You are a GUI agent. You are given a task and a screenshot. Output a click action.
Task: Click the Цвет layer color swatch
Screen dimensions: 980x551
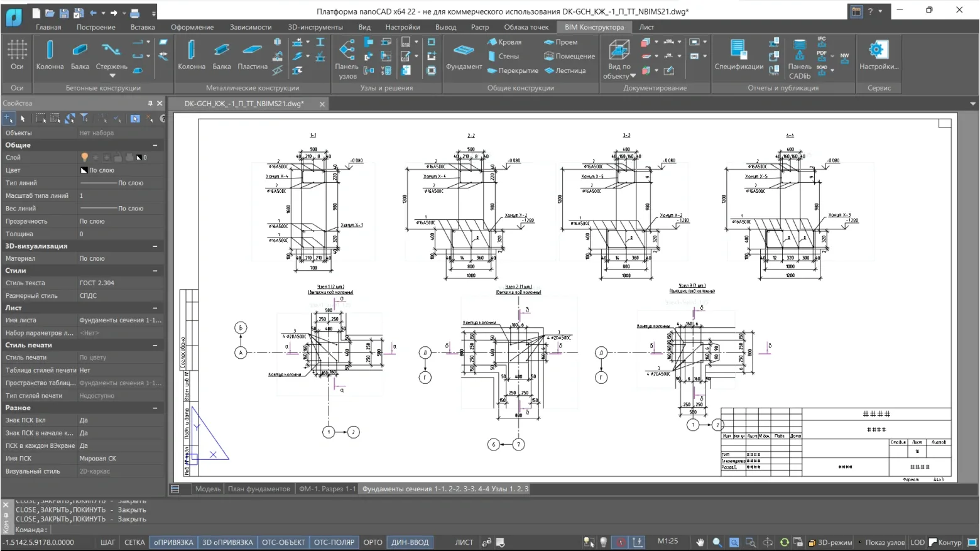(x=84, y=170)
